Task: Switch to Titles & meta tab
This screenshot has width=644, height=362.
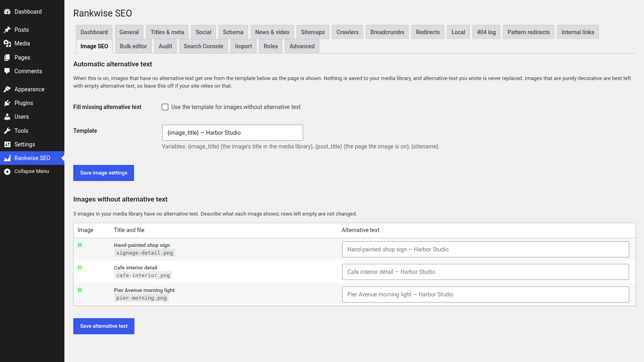Action: [x=167, y=32]
